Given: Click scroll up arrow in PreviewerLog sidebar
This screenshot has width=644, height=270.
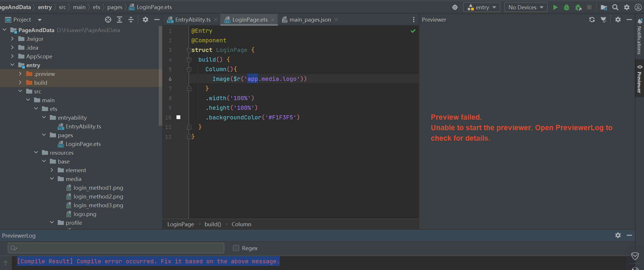Looking at the screenshot, I should pyautogui.click(x=6, y=263).
